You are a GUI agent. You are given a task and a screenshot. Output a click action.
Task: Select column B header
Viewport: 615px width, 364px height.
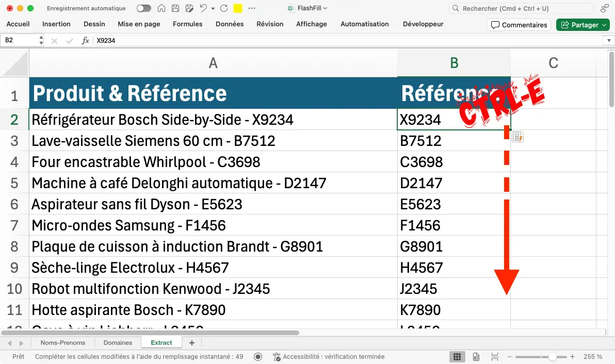point(454,63)
